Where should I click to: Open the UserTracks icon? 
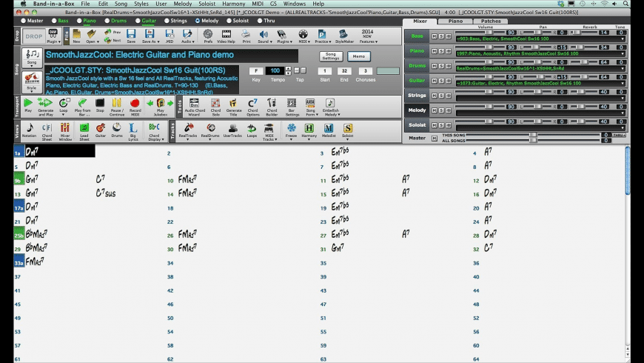coord(232,130)
